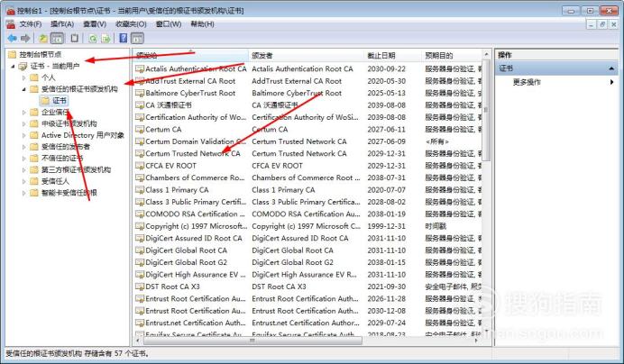Click the Help toolbar icon
Viewport: 624px width, 364px height.
tap(124, 38)
